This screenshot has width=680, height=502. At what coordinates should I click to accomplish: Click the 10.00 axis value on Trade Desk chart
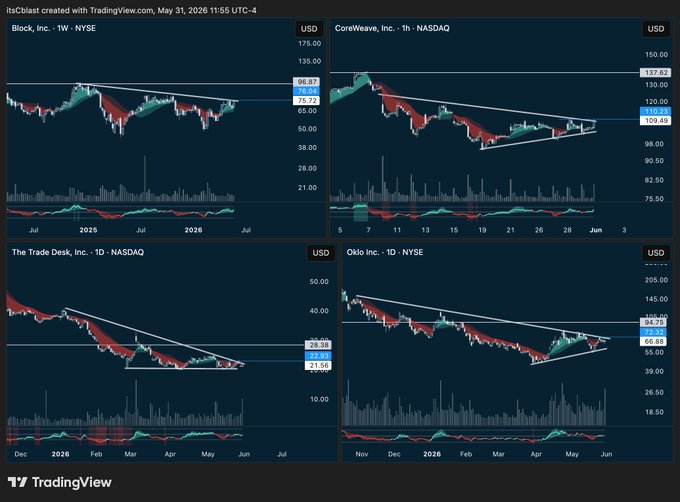(x=319, y=399)
